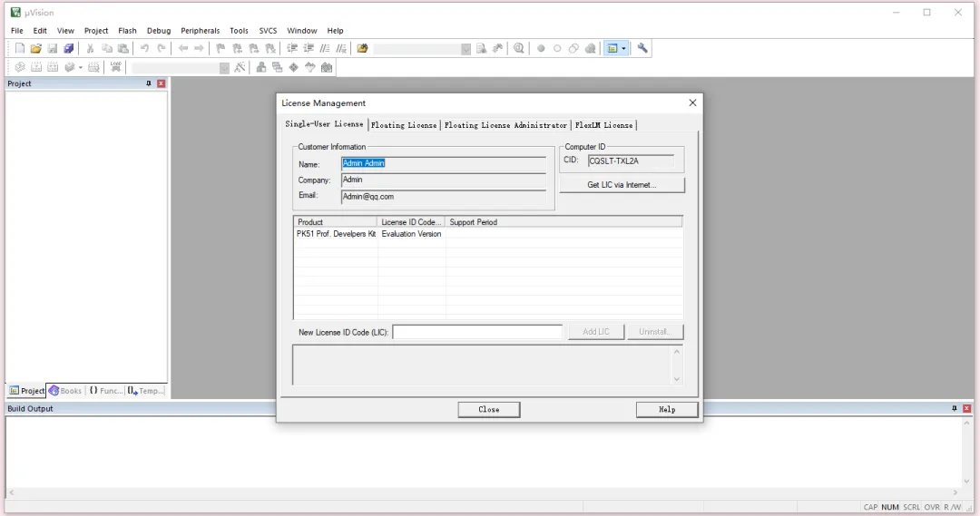
Task: Click the Enable/Disable Breakpoint hollow circle
Action: [x=557, y=49]
